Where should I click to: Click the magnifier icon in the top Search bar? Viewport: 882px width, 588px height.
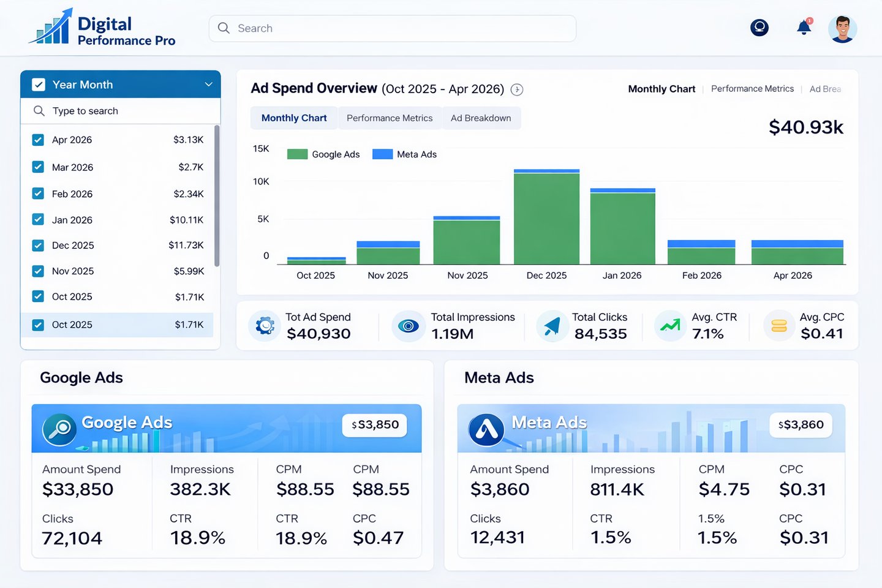click(x=224, y=28)
